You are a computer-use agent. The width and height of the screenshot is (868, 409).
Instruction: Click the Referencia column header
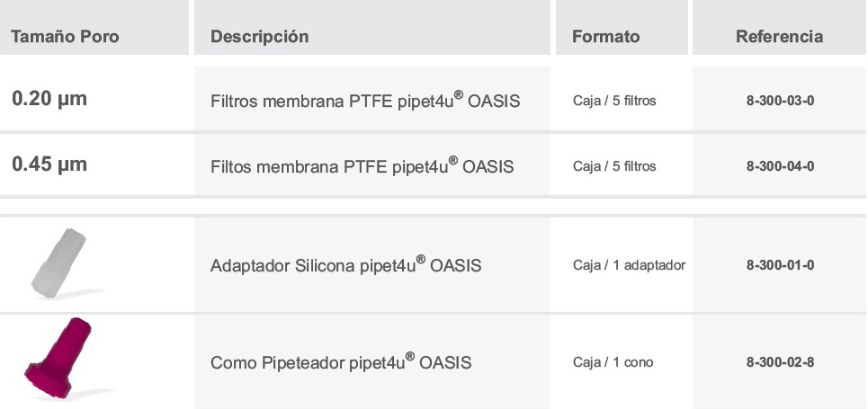point(779,37)
